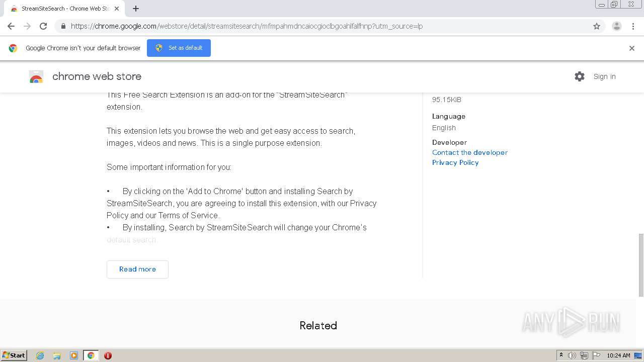Open the taskbar clock showing 10:24 AM
This screenshot has width=644, height=362.
coord(618,355)
